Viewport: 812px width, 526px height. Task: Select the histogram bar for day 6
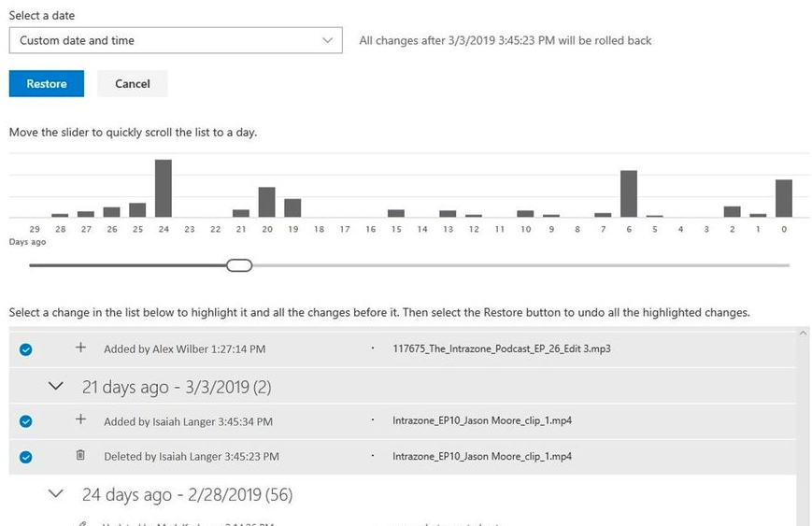(x=629, y=193)
